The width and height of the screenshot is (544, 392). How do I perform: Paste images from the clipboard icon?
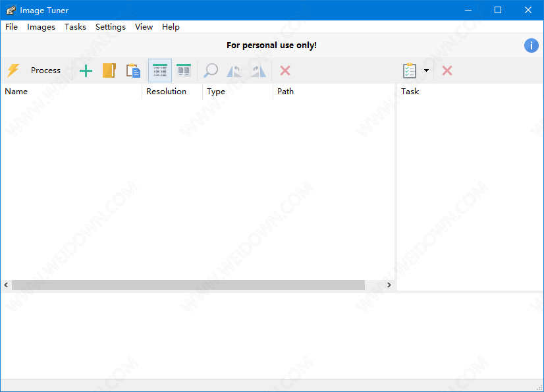click(x=133, y=70)
